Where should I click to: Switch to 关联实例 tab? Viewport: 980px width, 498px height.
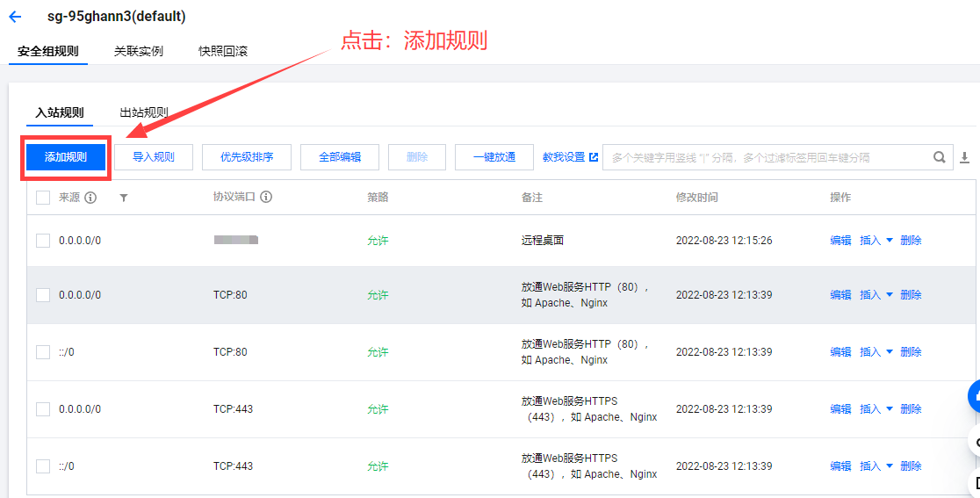(x=138, y=51)
